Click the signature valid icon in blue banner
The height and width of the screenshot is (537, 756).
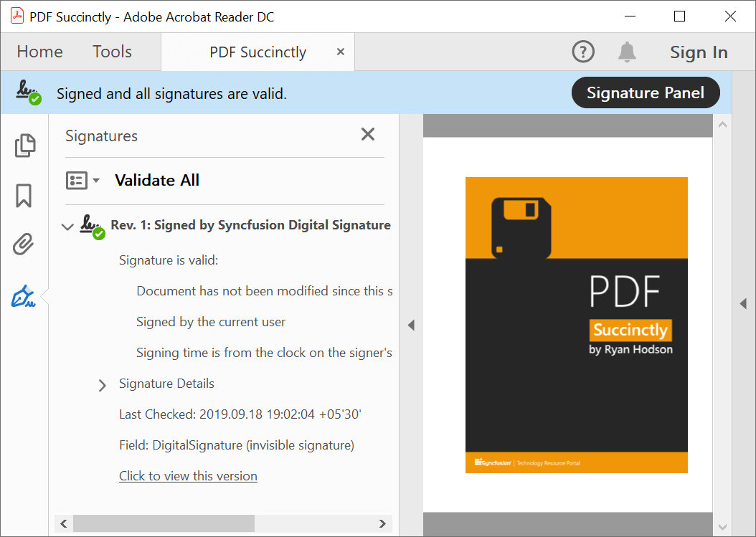coord(29,92)
